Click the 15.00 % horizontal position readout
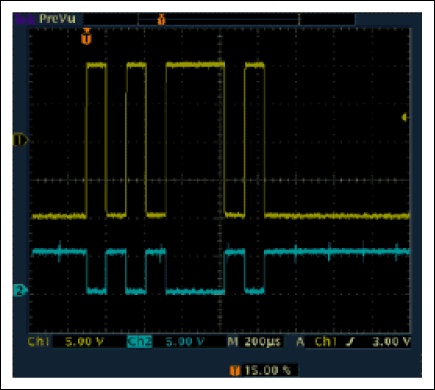Viewport: 435px width, 390px height. [268, 370]
